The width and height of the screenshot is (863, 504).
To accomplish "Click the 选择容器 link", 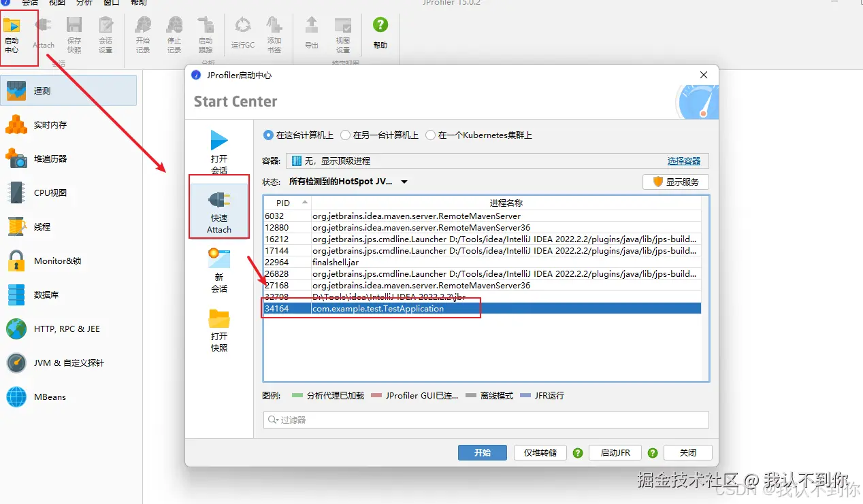I will (684, 161).
